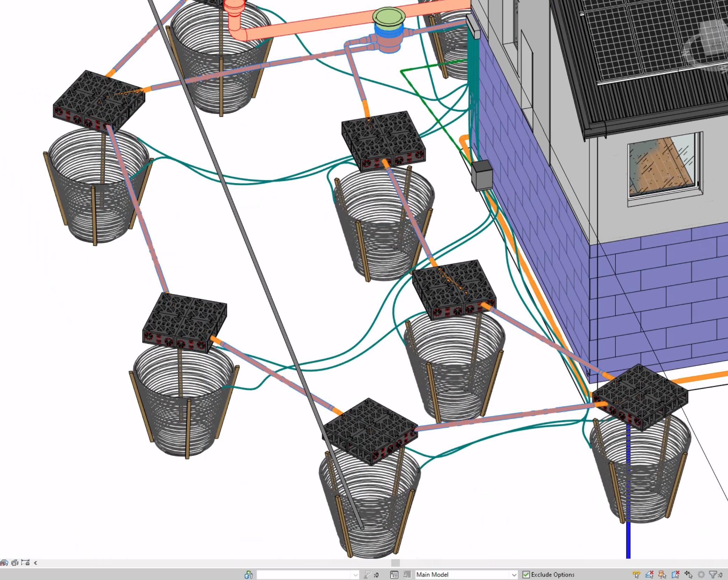The height and width of the screenshot is (580, 728).
Task: Toggle Select Elements by Face
Action: [x=675, y=575]
